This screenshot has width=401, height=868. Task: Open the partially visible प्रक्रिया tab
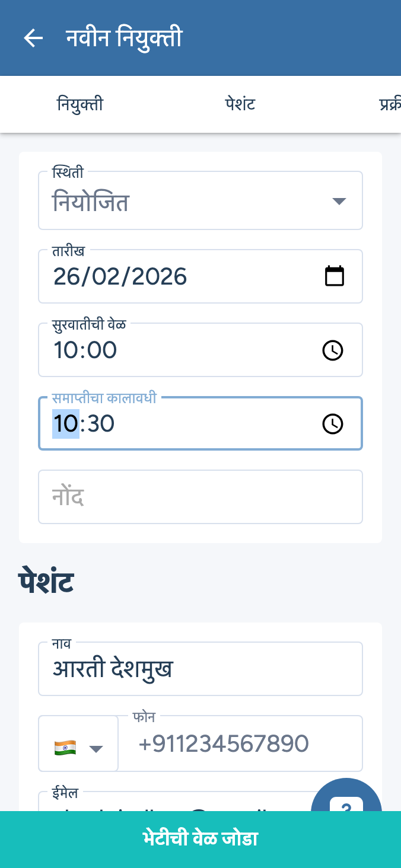click(x=389, y=105)
